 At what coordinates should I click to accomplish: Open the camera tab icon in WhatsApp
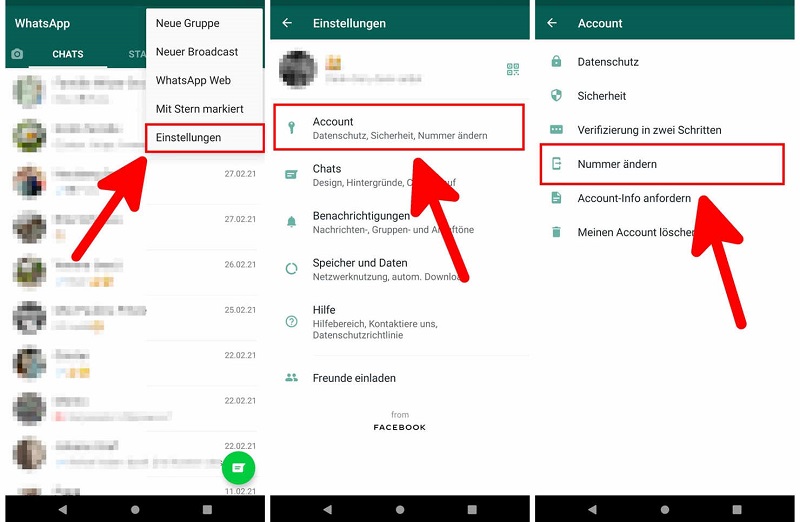17,54
